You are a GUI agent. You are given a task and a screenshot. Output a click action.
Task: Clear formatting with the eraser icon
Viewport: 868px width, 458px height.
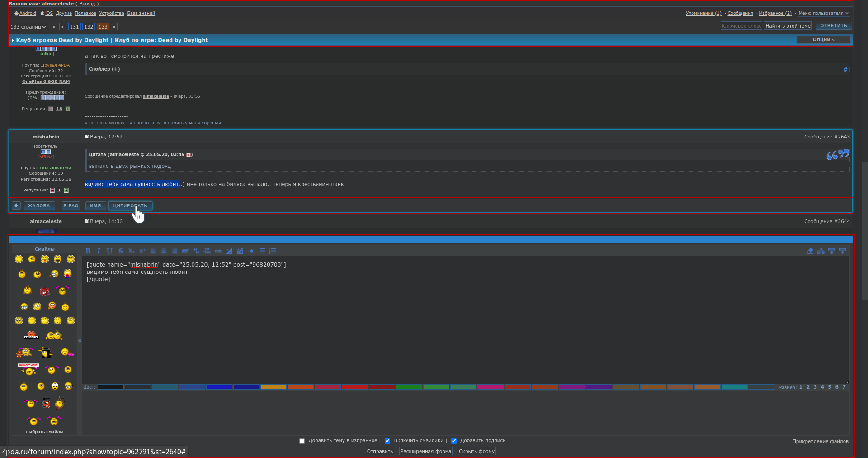[810, 251]
